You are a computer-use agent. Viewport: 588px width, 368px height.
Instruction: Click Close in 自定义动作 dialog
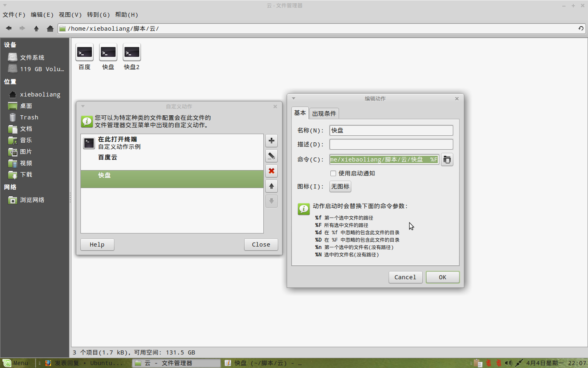pos(261,245)
